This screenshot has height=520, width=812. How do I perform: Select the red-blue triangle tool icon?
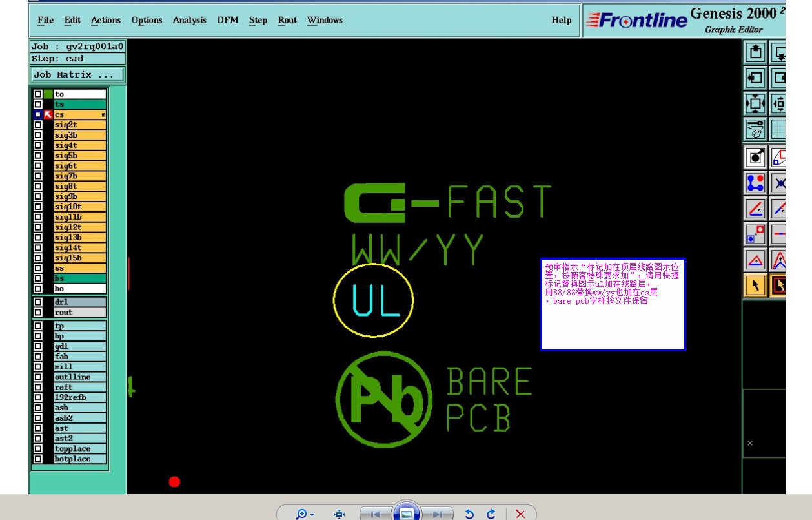755,260
